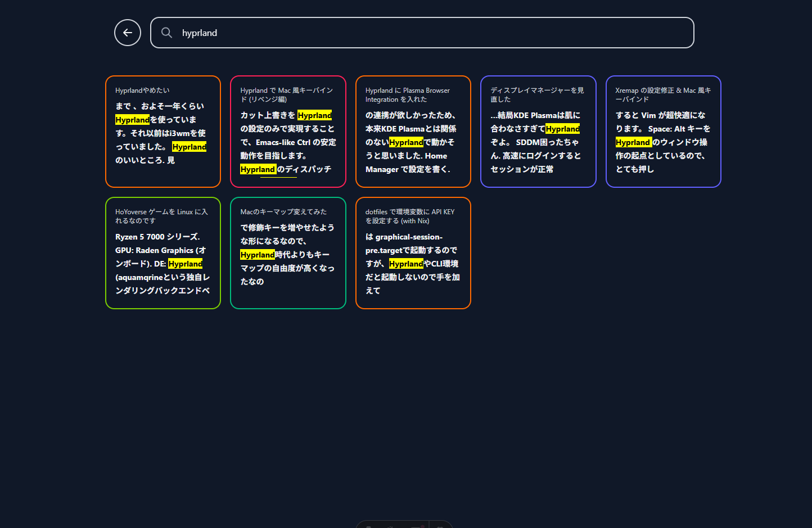The image size is (812, 528).
Task: Open the "Hyprland で Mac 風キーバインド (リベンジ編)" post
Action: [288, 131]
